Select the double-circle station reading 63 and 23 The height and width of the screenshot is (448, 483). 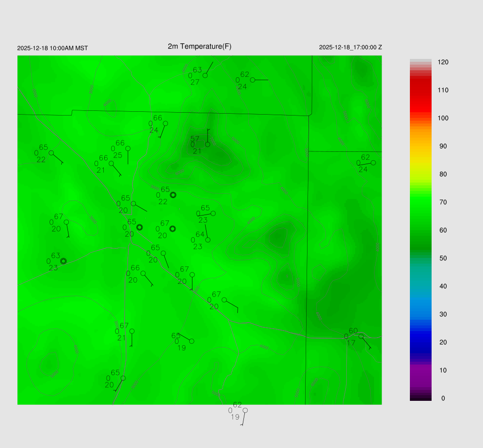63,261
